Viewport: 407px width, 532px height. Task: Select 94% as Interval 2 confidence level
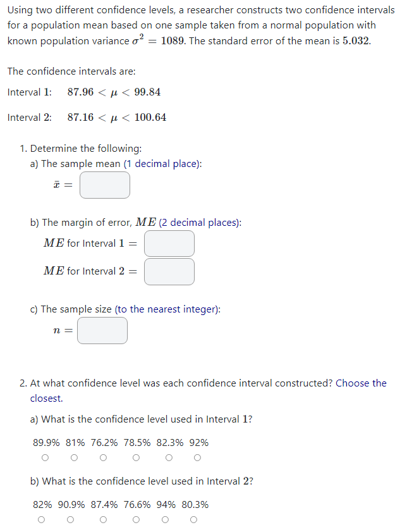165,519
